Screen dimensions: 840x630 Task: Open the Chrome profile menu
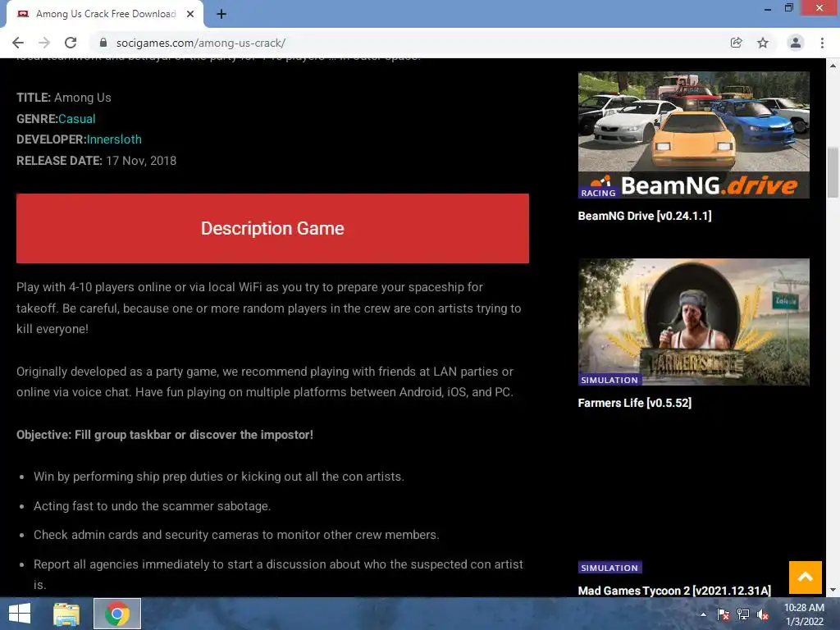coord(796,43)
